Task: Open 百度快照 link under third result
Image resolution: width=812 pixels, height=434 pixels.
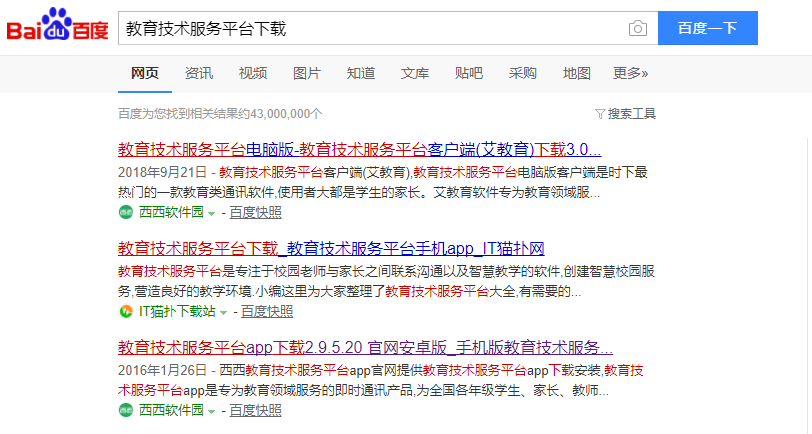Action: tap(255, 410)
